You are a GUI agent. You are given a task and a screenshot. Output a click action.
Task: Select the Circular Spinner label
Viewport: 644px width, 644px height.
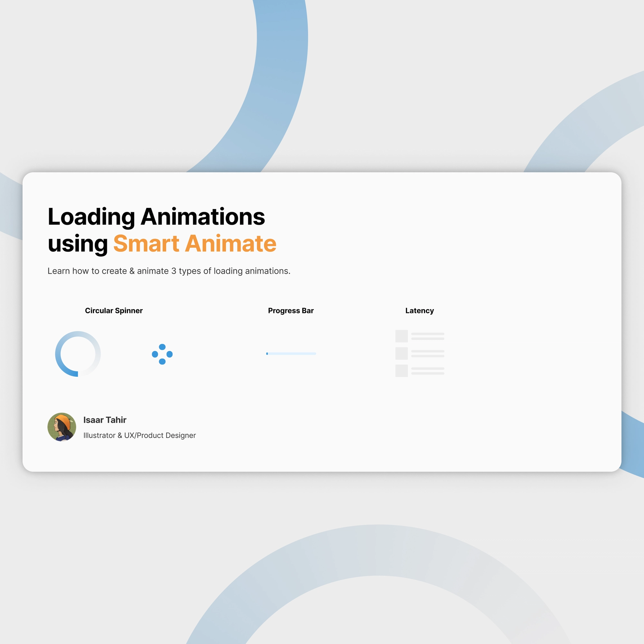coord(114,311)
